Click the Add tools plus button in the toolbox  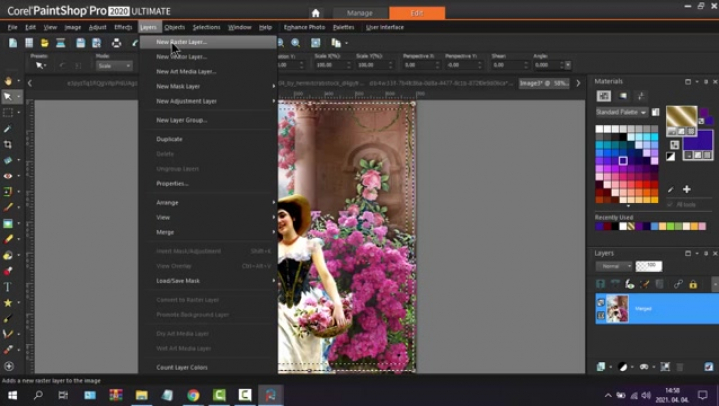point(8,366)
